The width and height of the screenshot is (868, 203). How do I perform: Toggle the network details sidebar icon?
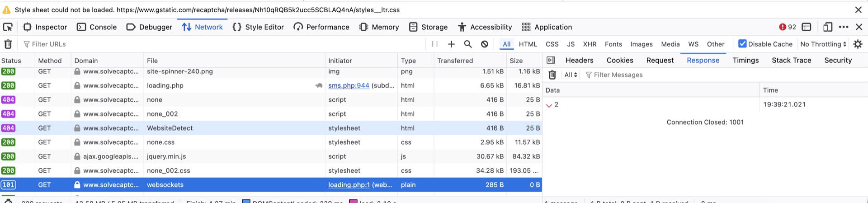coord(551,60)
